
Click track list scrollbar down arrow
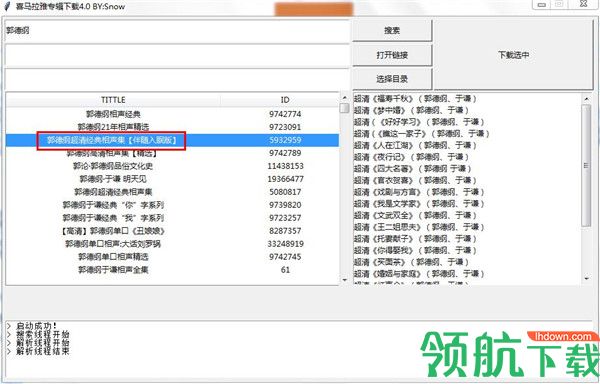tap(587, 279)
